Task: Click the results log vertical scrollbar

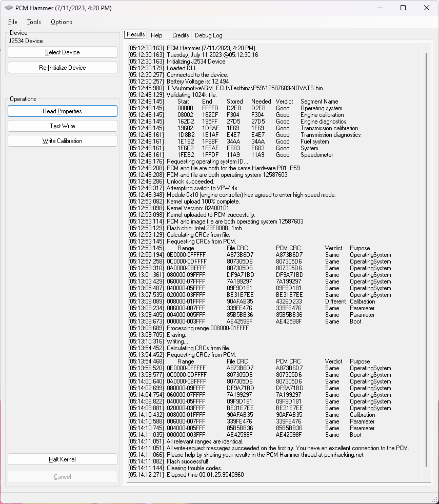Action: (x=426, y=260)
